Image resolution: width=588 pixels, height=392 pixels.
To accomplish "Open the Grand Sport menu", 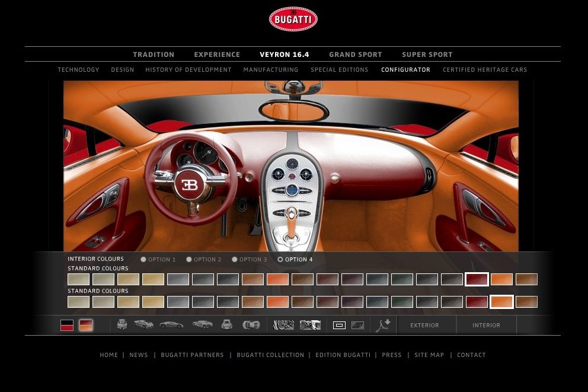I will click(x=356, y=55).
